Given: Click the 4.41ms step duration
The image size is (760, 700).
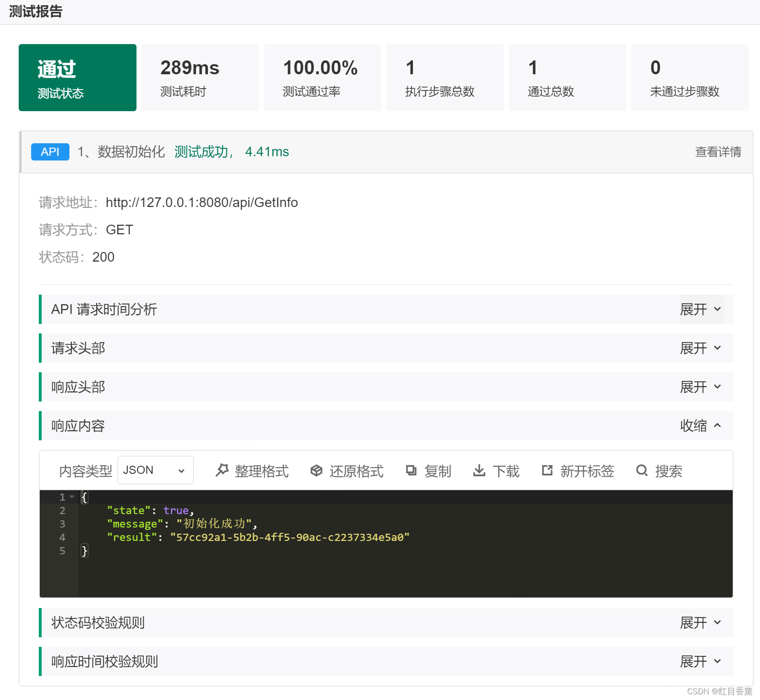Looking at the screenshot, I should pos(267,152).
